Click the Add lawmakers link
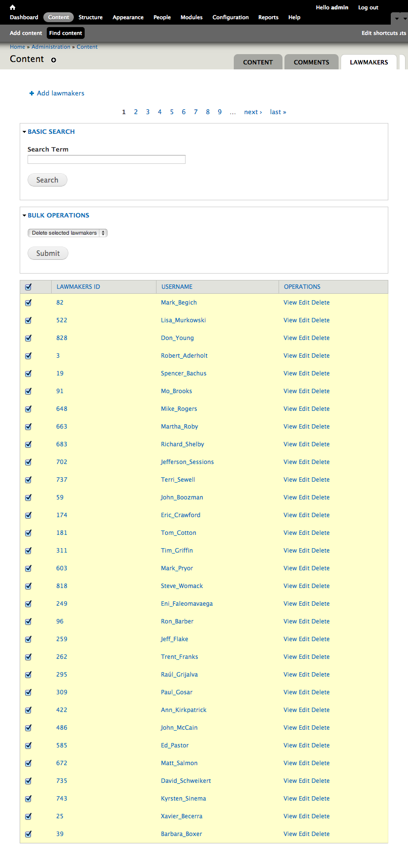Image resolution: width=408 pixels, height=868 pixels. [61, 93]
